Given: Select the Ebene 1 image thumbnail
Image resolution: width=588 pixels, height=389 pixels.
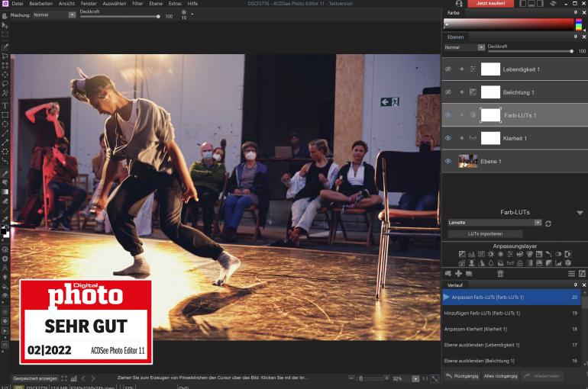Looking at the screenshot, I should tap(467, 161).
